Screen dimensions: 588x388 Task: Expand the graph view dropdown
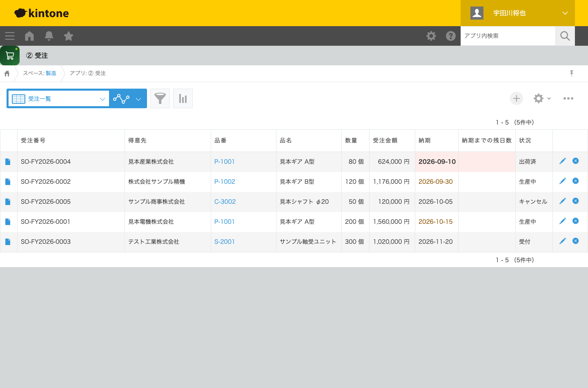click(127, 98)
